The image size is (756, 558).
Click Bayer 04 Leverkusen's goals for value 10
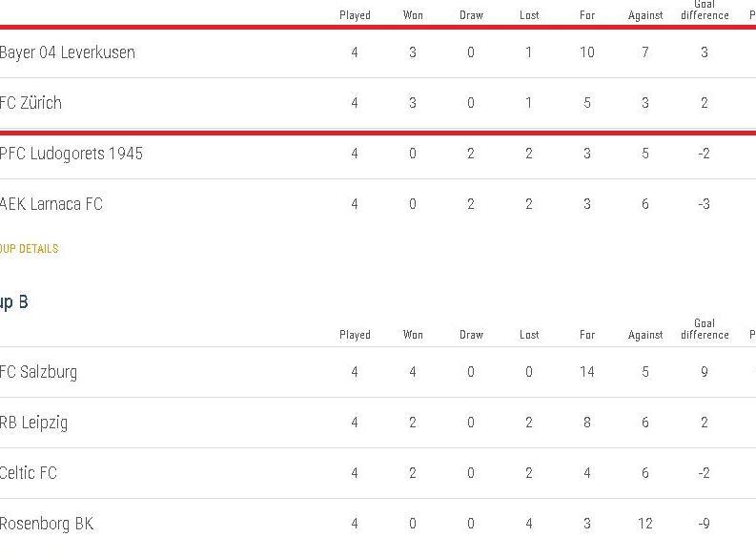click(x=586, y=52)
